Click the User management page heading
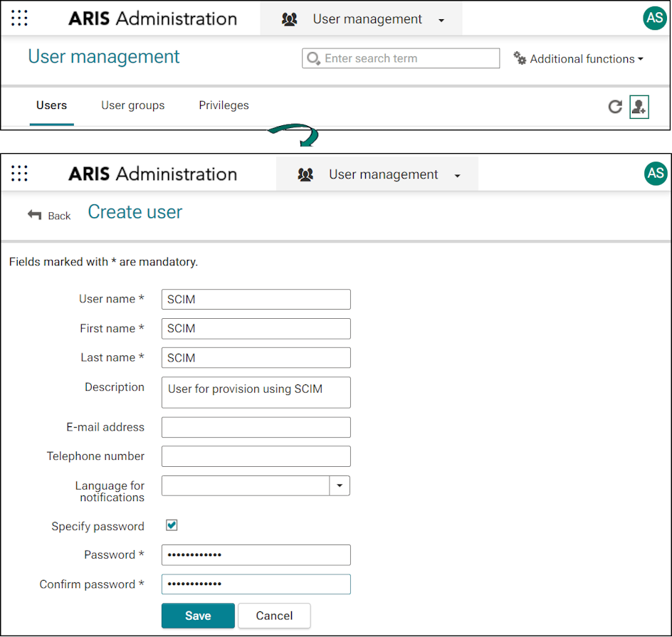 [104, 56]
